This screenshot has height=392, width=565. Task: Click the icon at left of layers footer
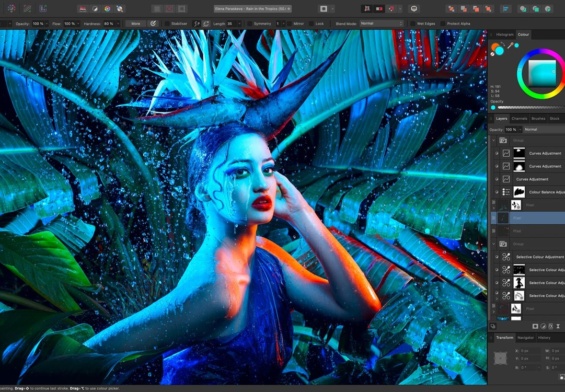[x=493, y=326]
